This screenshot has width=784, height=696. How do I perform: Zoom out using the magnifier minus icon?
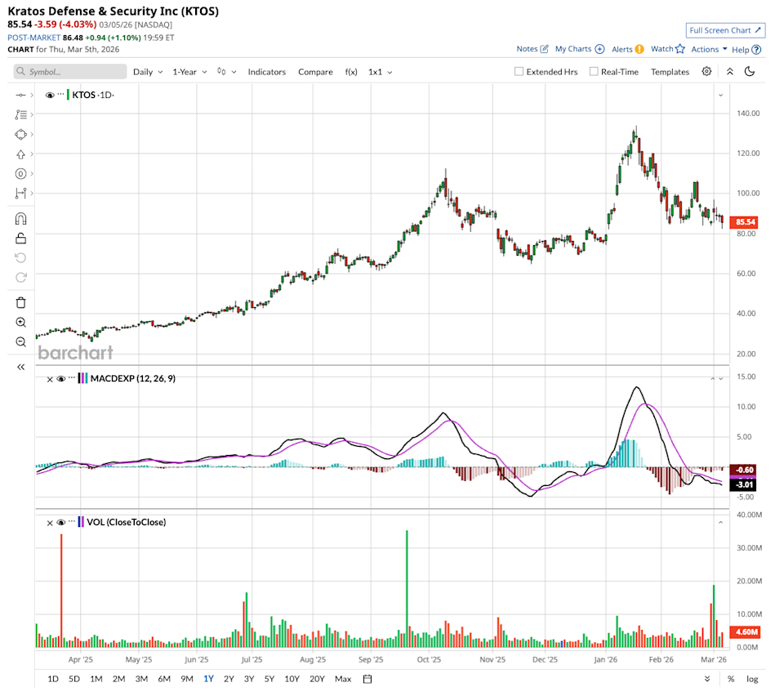pyautogui.click(x=21, y=341)
